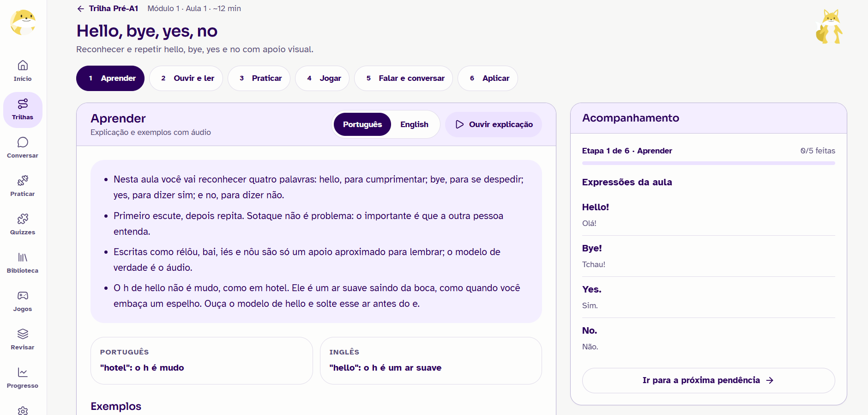
Task: Open settings gear at sidebar bottom
Action: click(23, 410)
